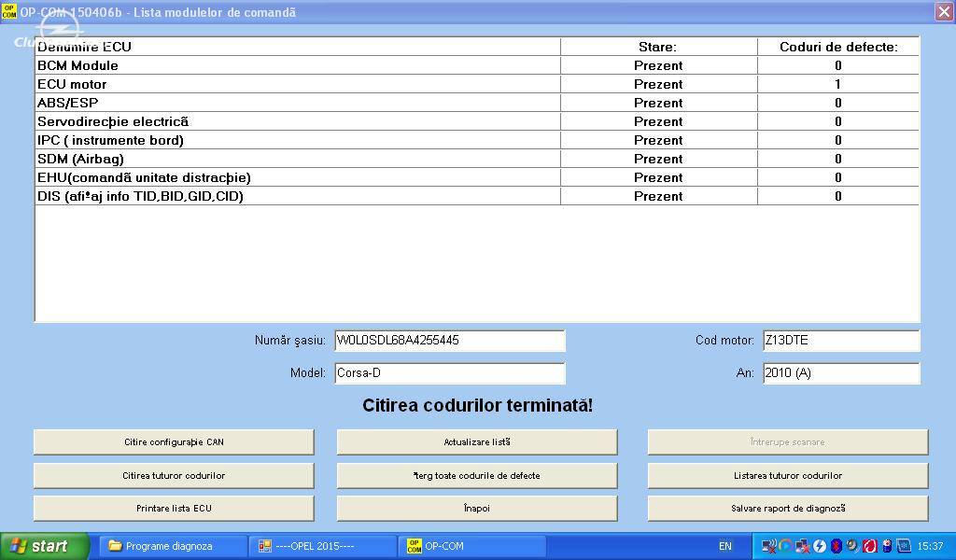956x560 pixels.
Task: Click the Citirea codurilor terminată! status message
Action: 477,405
